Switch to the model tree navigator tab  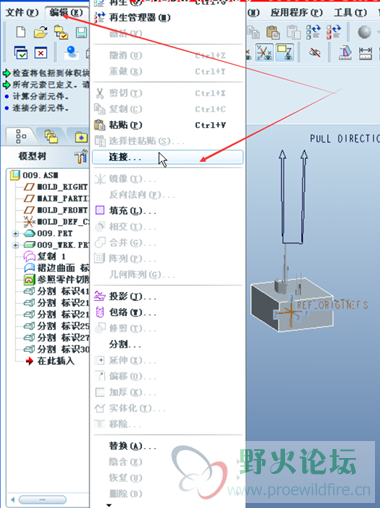pos(20,136)
